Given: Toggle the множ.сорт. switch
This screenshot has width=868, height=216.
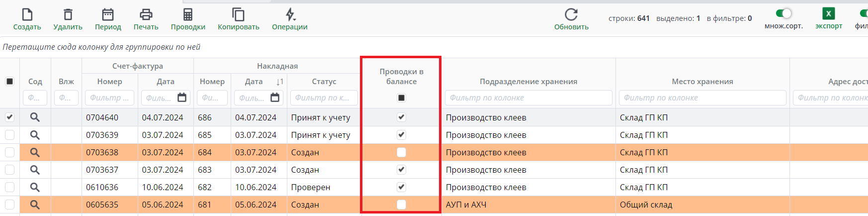Looking at the screenshot, I should (783, 13).
